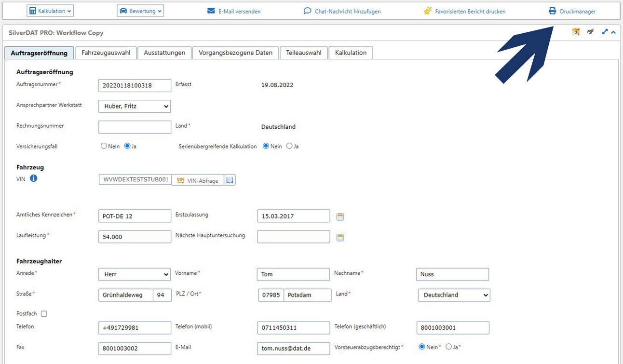This screenshot has height=364, width=623.
Task: Open the Teileauswahl tab
Action: click(303, 53)
